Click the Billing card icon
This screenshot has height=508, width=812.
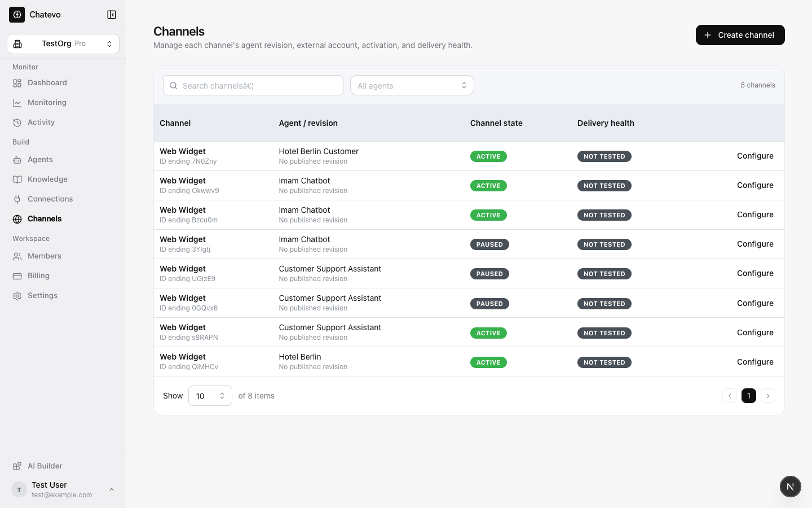coord(17,276)
